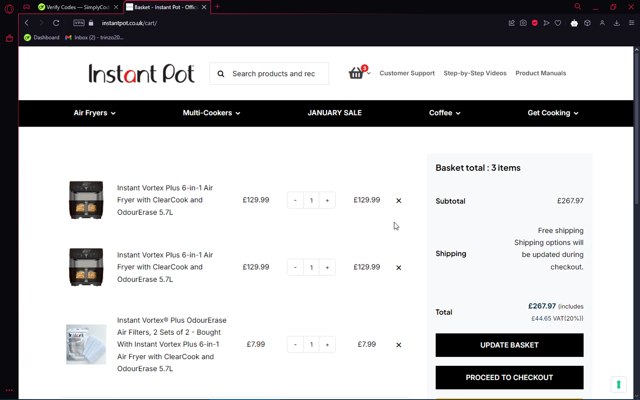The width and height of the screenshot is (640, 400).
Task: Open the Customer Support link
Action: [x=407, y=73]
